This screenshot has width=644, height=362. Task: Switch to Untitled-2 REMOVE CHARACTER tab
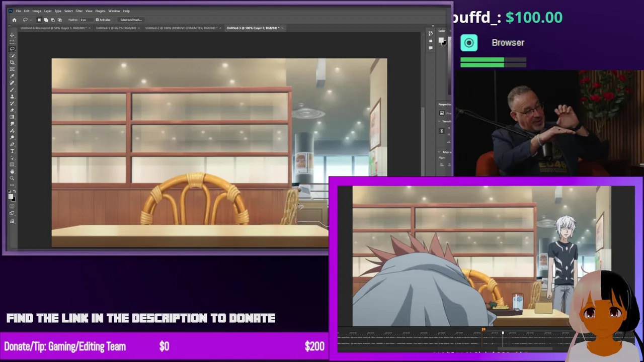pos(181,28)
